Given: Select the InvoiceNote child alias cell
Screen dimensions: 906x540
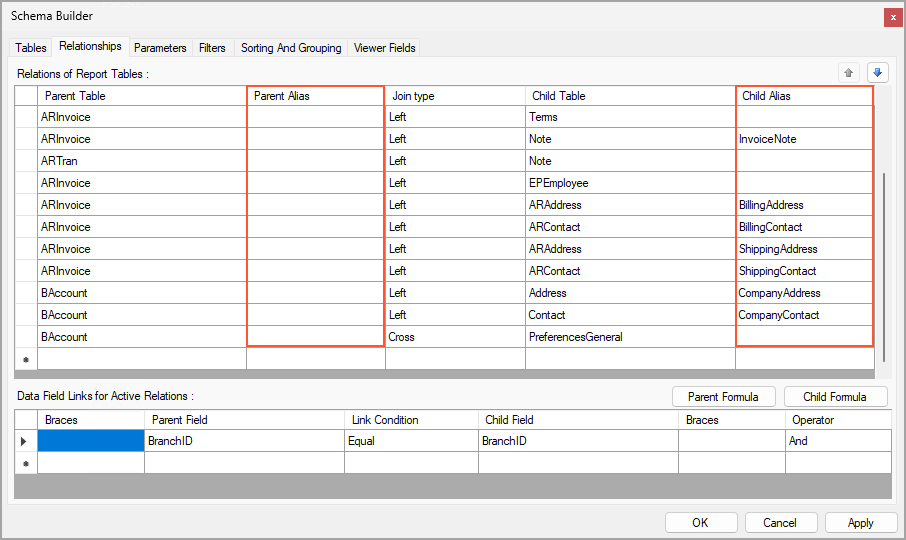Looking at the screenshot, I should point(804,139).
